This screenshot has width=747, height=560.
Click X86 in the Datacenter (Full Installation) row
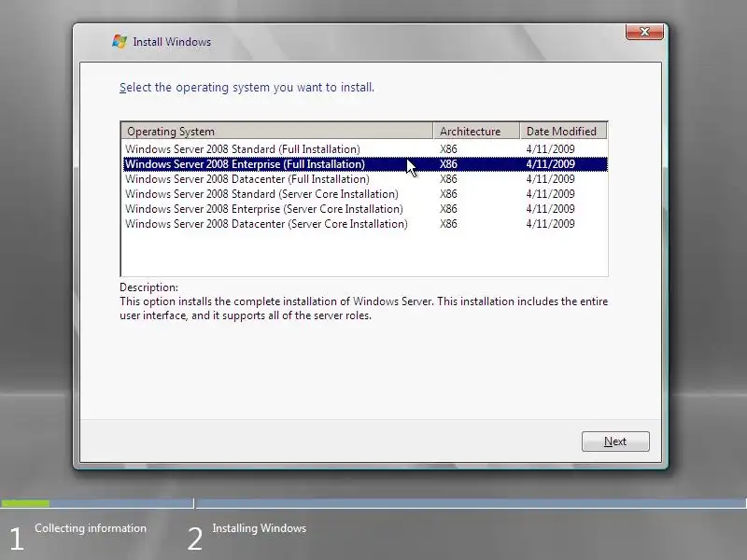tap(448, 179)
